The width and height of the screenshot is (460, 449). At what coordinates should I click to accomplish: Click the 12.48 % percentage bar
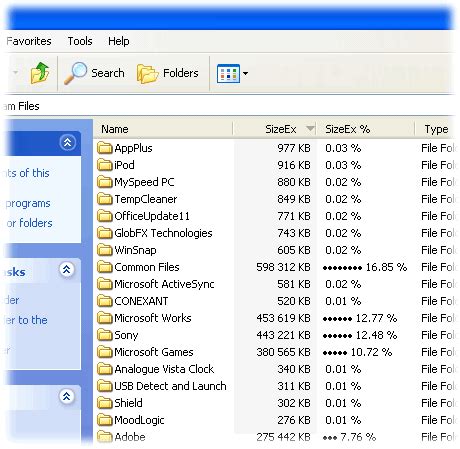coord(360,335)
